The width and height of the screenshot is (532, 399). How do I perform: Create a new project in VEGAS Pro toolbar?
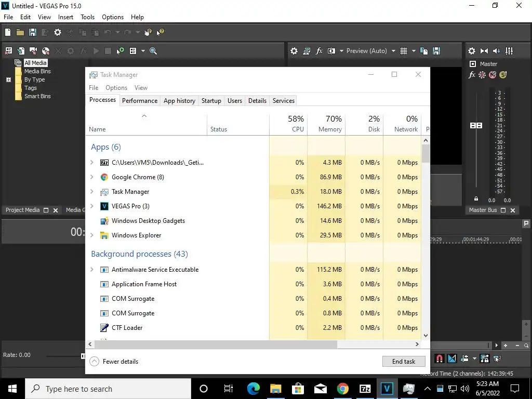pos(8,32)
